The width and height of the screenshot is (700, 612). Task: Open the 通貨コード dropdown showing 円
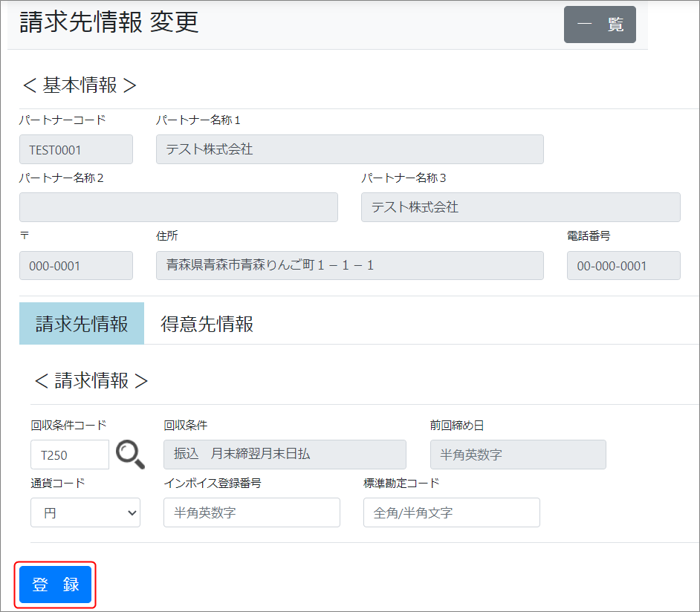[x=85, y=512]
